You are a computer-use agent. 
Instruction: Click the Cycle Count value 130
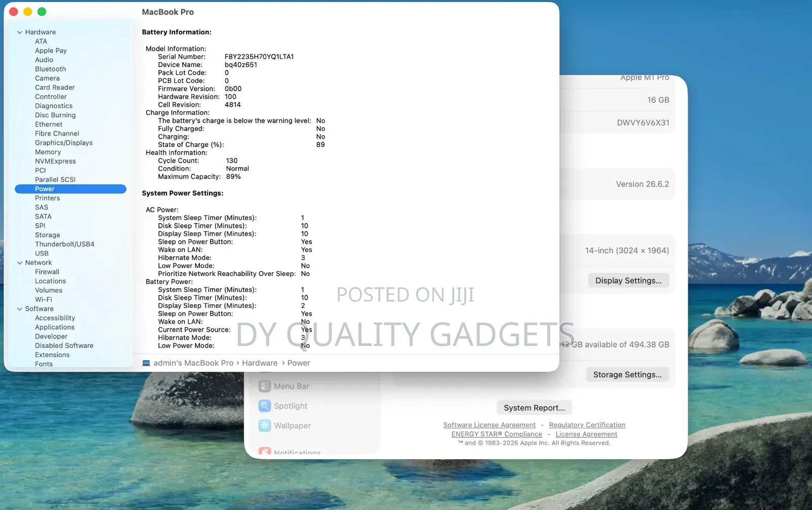point(231,161)
